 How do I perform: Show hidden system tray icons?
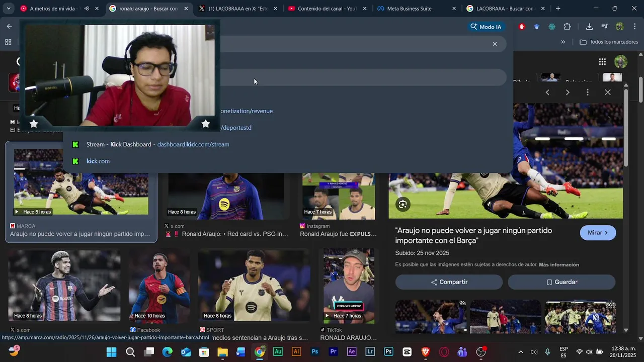click(521, 352)
